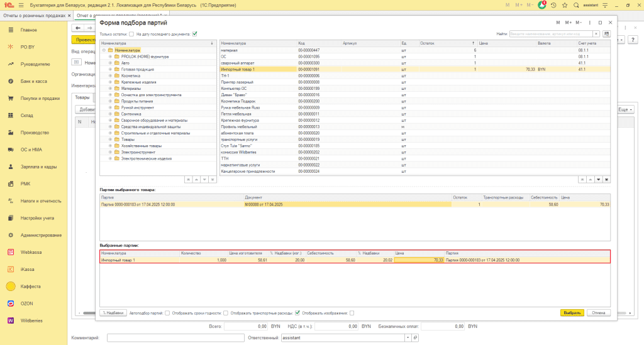Viewport: 644px width, 345px height.
Task: Open Налоги и отчетность section
Action: [41, 201]
